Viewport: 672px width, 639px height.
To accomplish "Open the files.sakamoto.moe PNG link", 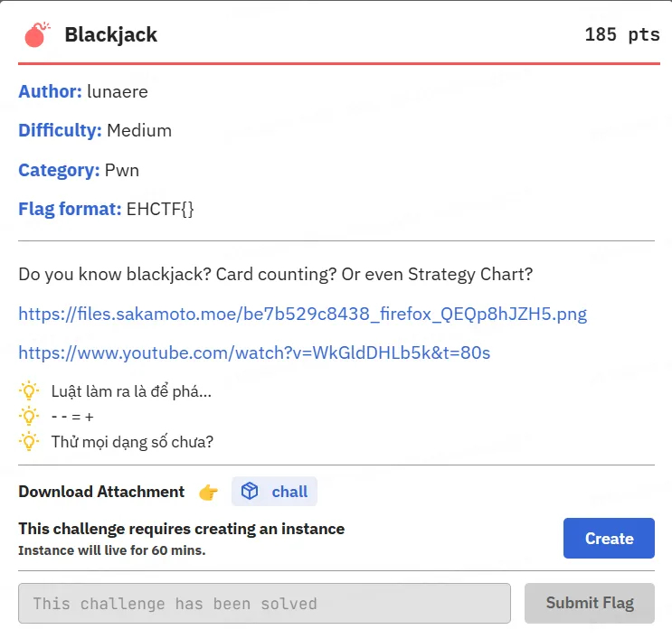I will (303, 314).
